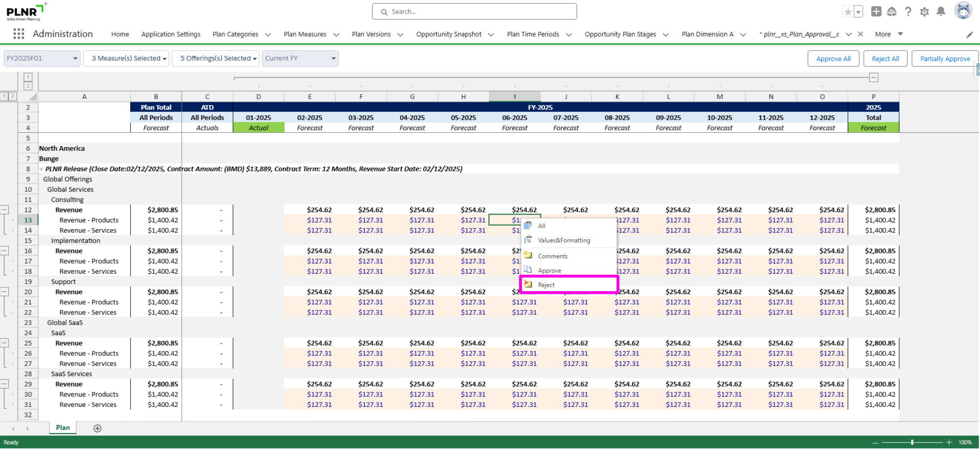Image resolution: width=980 pixels, height=467 pixels.
Task: Collapse the column outline group minus button
Action: click(873, 78)
